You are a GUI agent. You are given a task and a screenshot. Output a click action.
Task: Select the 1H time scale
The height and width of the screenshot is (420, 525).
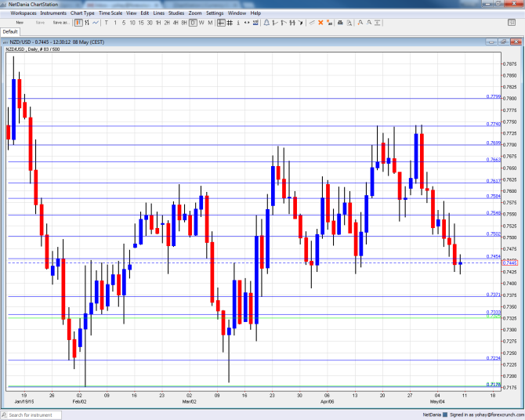click(x=158, y=23)
